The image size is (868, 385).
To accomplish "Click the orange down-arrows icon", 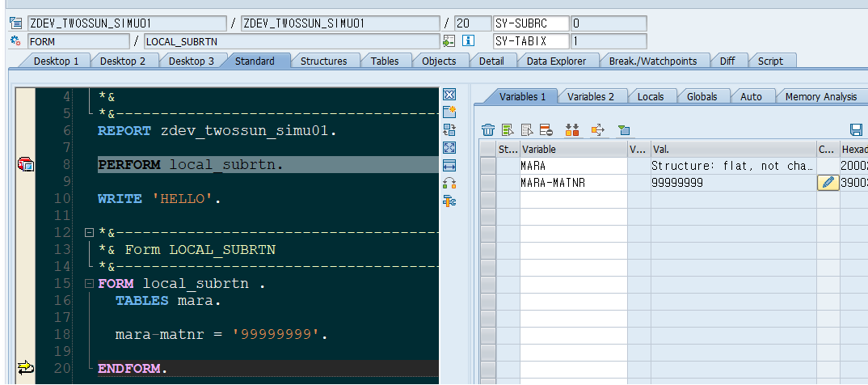I will (572, 130).
